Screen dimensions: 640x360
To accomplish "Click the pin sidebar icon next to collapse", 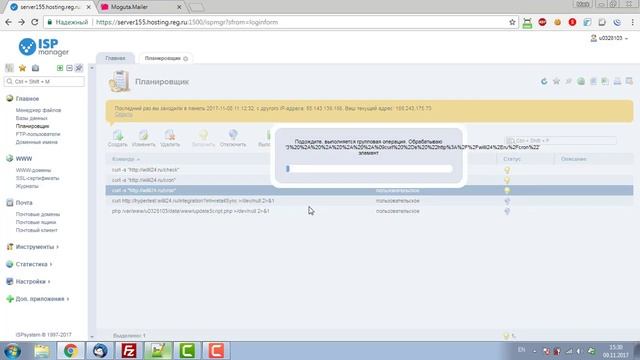I will [79, 68].
